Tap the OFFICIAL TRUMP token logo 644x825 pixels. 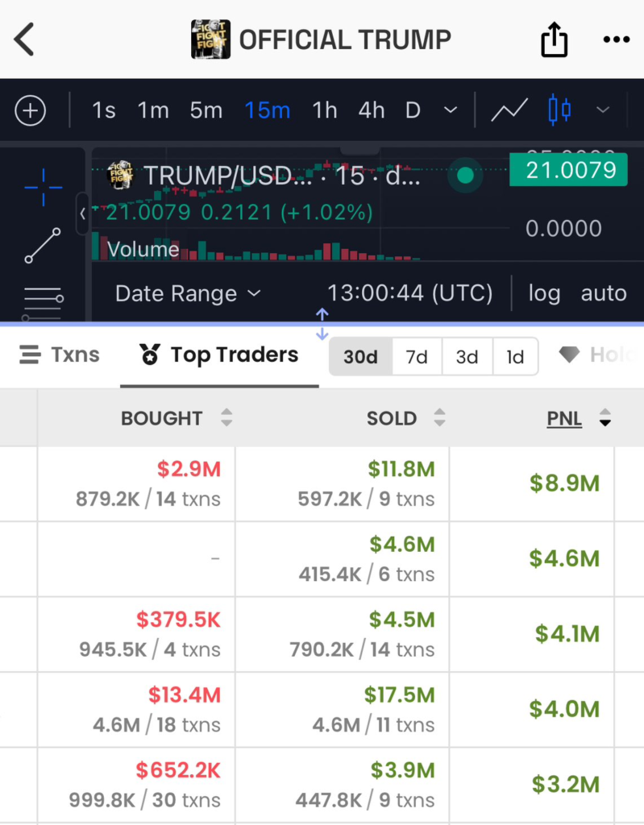point(210,39)
